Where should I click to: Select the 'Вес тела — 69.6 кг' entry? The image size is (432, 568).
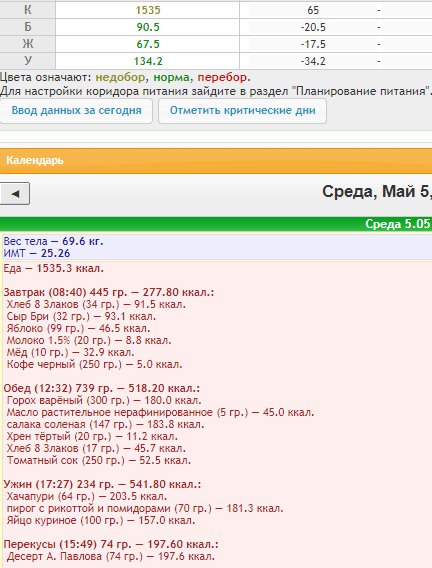pyautogui.click(x=54, y=241)
